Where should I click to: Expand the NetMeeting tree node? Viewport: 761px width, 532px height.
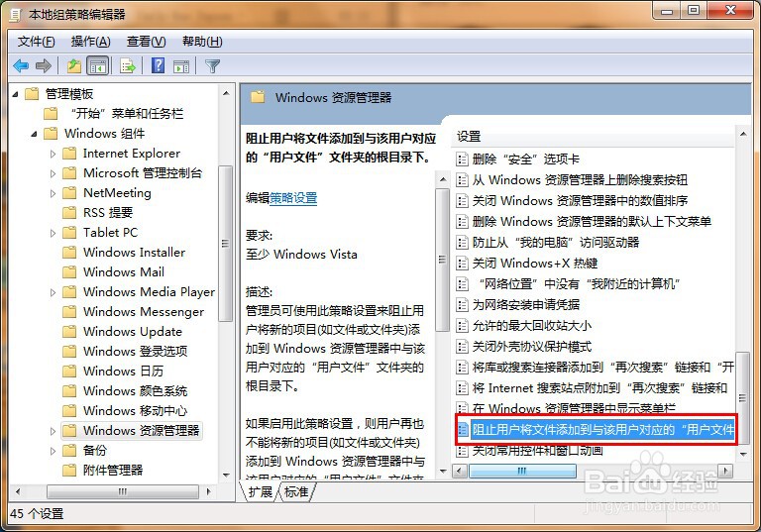click(x=53, y=193)
